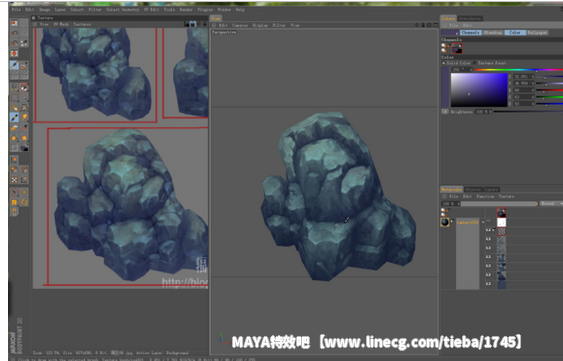Expand the color preset swatch arrow
The width and height of the screenshot is (563, 361).
[457, 33]
